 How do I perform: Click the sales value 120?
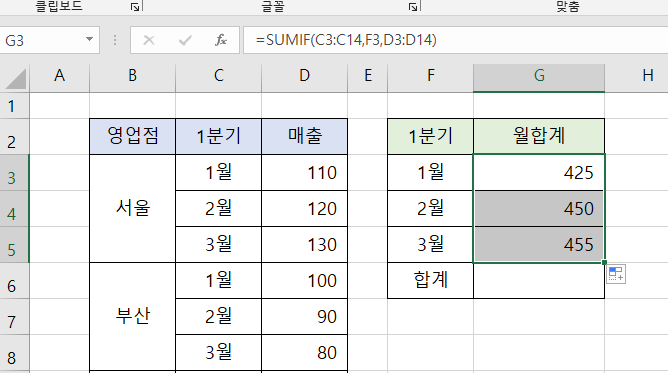coord(305,209)
